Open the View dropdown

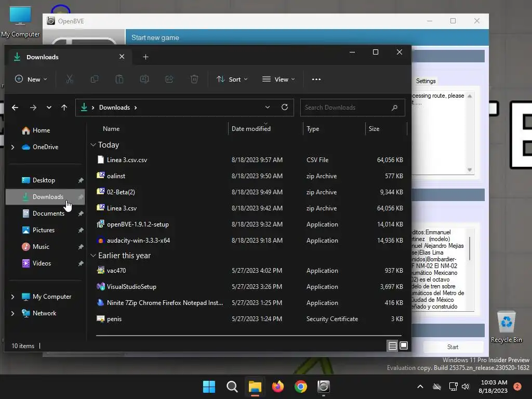278,79
